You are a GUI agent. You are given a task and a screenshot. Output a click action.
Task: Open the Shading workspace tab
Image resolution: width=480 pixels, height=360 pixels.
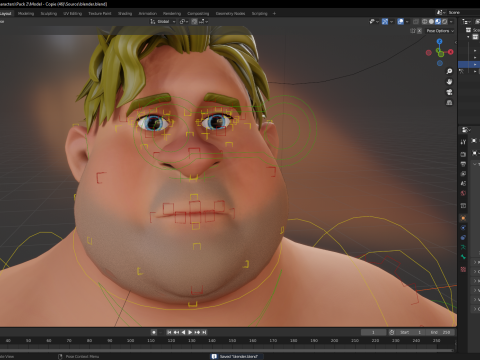tap(125, 13)
